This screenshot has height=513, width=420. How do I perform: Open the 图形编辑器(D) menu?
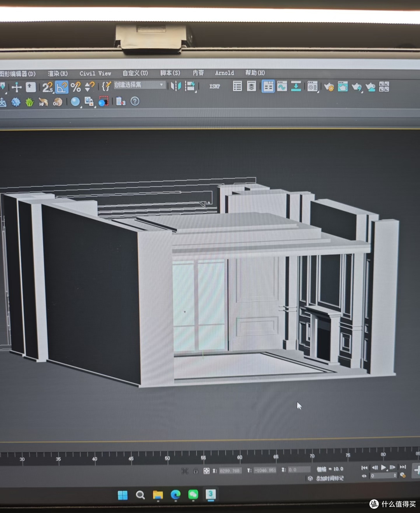click(18, 73)
